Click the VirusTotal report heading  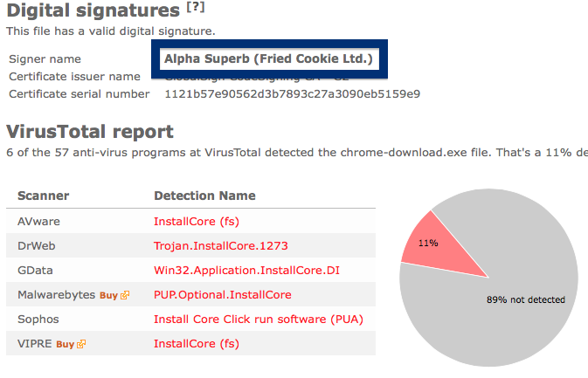tap(90, 132)
